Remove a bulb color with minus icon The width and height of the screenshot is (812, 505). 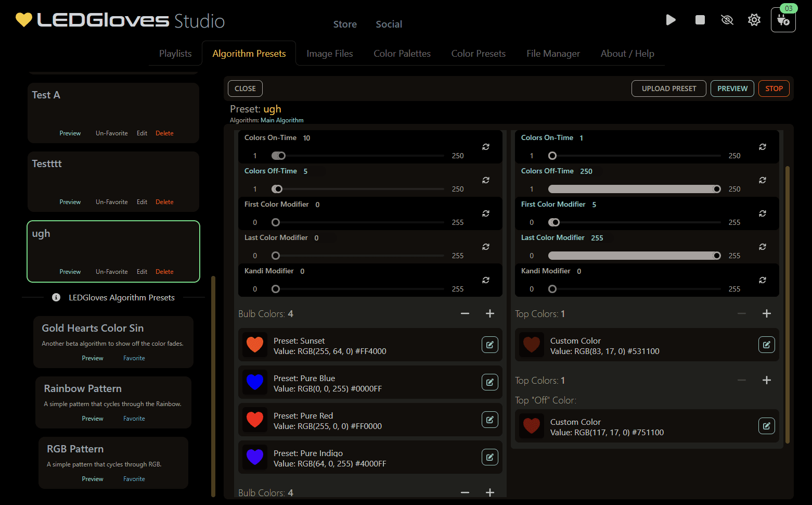point(465,313)
